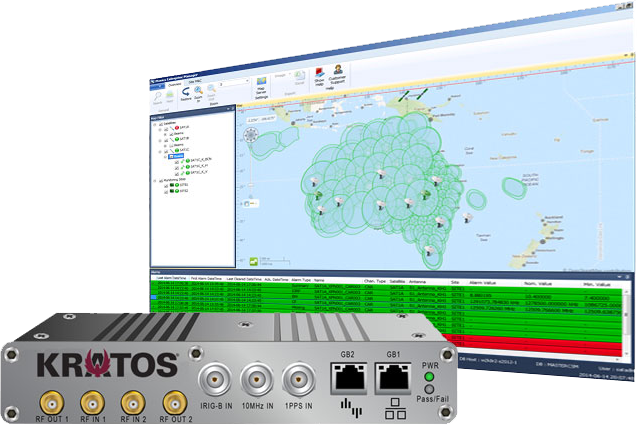637x426 pixels.
Task: Switch to the Site M&C ribbon tab
Action: point(195,82)
